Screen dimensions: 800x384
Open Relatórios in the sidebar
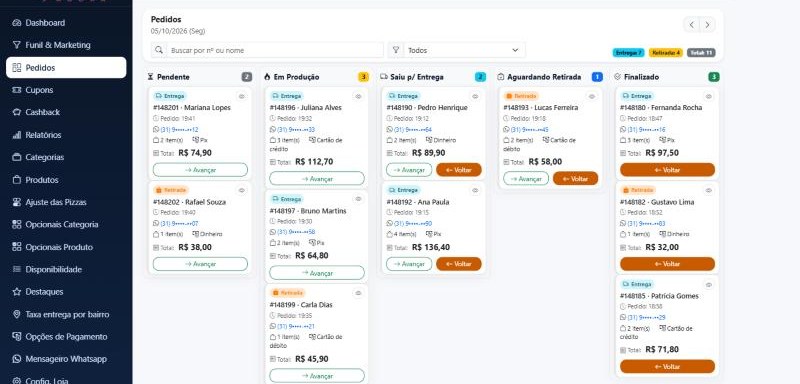[x=66, y=135]
